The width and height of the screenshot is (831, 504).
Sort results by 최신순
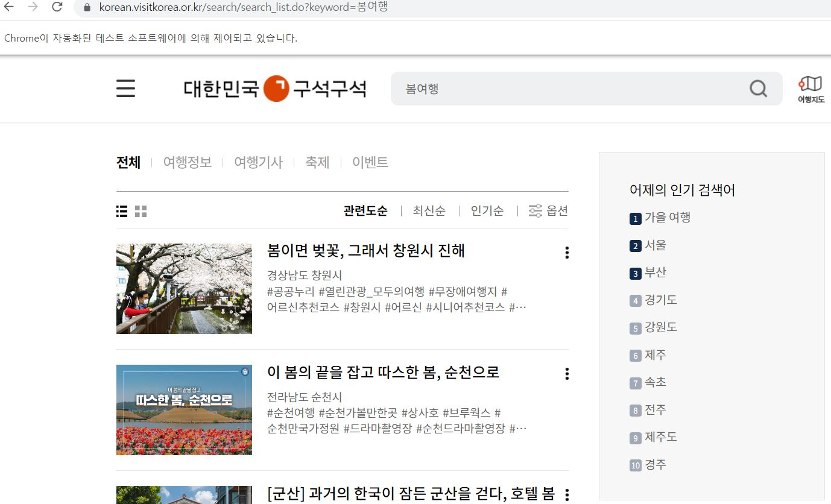[429, 210]
